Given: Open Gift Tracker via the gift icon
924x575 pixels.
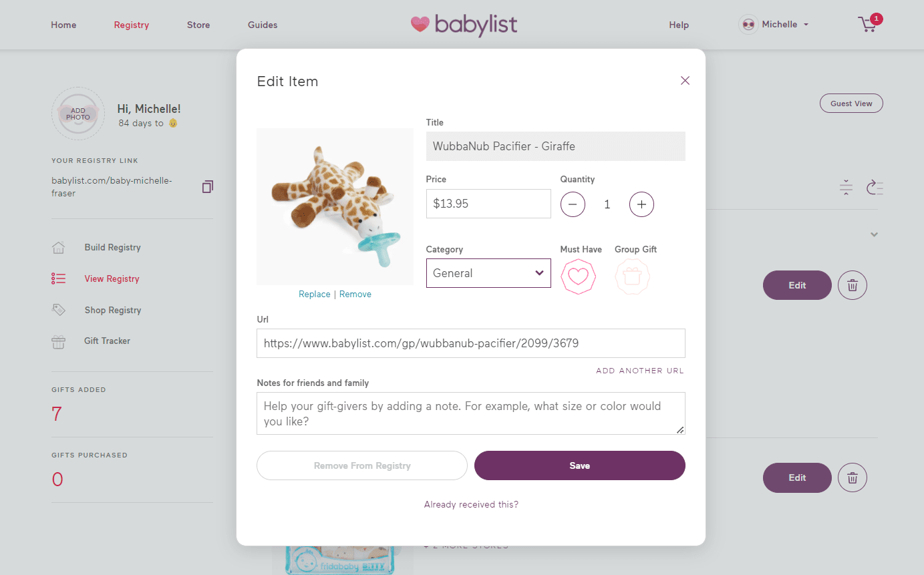Looking at the screenshot, I should 58,341.
